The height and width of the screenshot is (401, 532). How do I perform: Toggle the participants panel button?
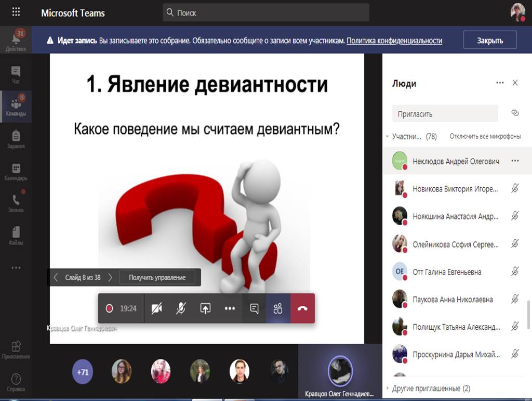[x=278, y=308]
